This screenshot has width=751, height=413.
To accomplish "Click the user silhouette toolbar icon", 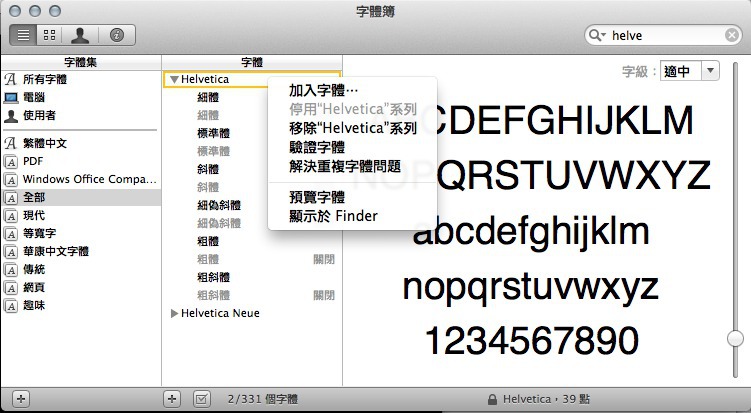I will (x=80, y=35).
